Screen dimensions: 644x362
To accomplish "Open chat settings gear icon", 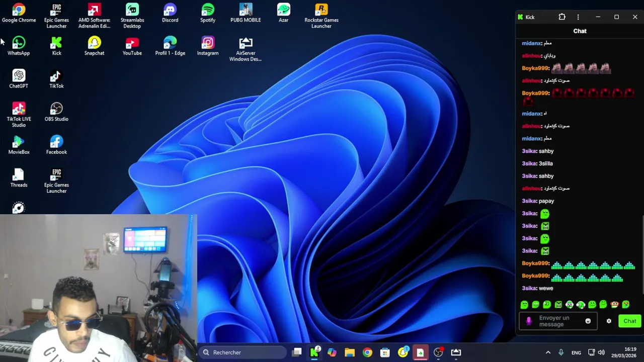I will click(x=609, y=321).
